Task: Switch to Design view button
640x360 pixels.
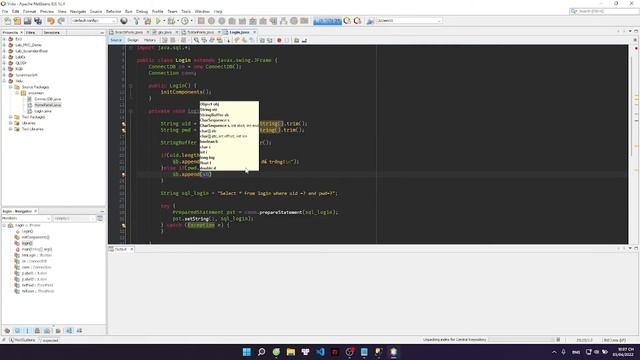Action: [133, 40]
